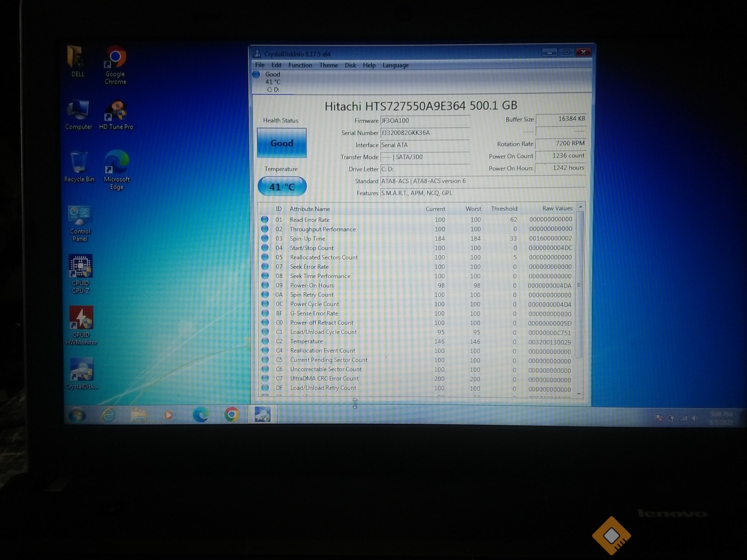Open the Help menu

pyautogui.click(x=369, y=65)
